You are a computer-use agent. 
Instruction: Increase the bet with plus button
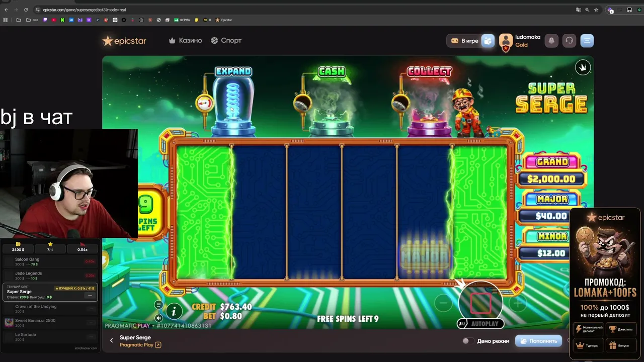pyautogui.click(x=518, y=303)
